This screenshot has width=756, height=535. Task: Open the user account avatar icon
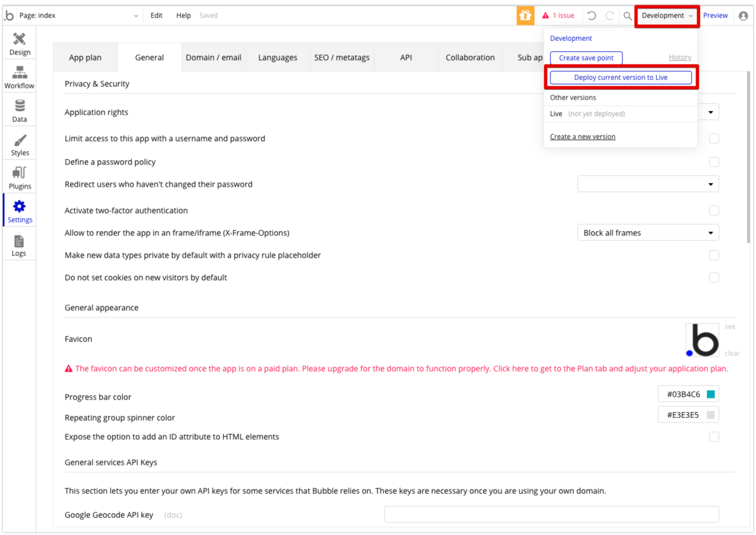(x=743, y=16)
